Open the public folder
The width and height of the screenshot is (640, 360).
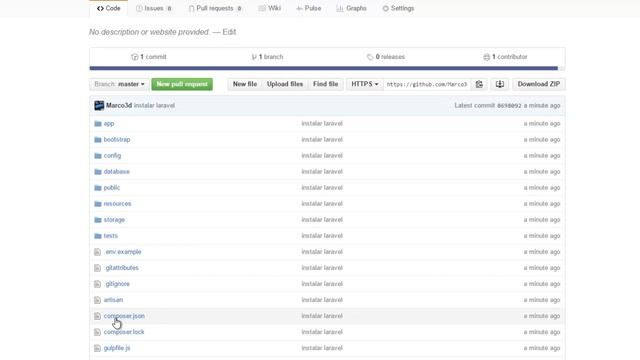click(112, 188)
